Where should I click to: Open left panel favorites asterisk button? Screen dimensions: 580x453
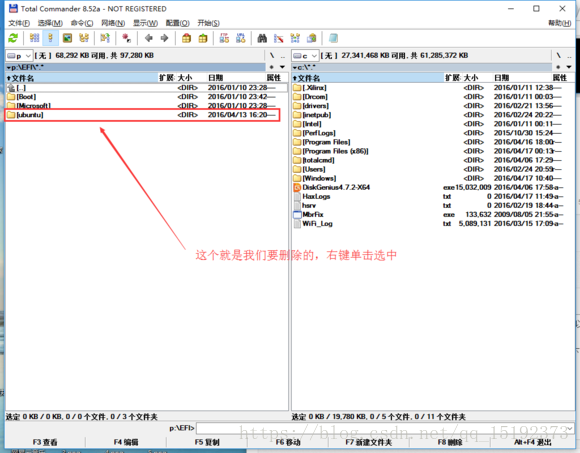(272, 67)
